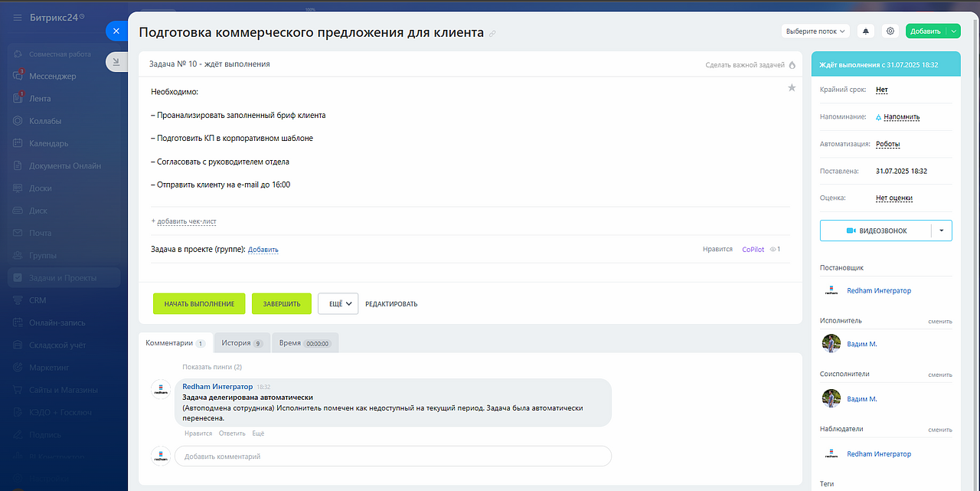Open the 'Ещё' dropdown menu
980x491 pixels.
click(338, 303)
